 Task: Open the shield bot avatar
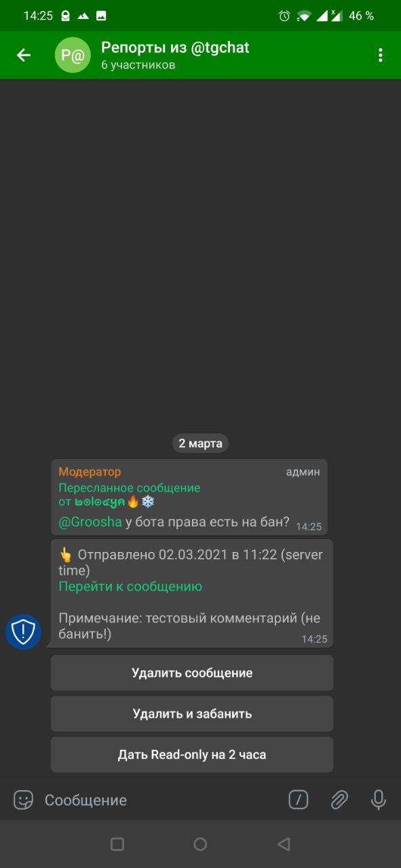click(x=24, y=632)
